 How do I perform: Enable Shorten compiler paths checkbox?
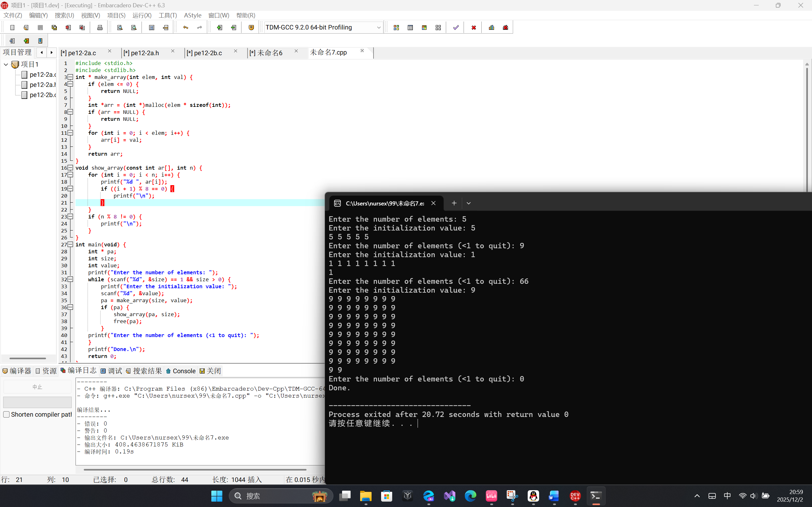pyautogui.click(x=6, y=414)
